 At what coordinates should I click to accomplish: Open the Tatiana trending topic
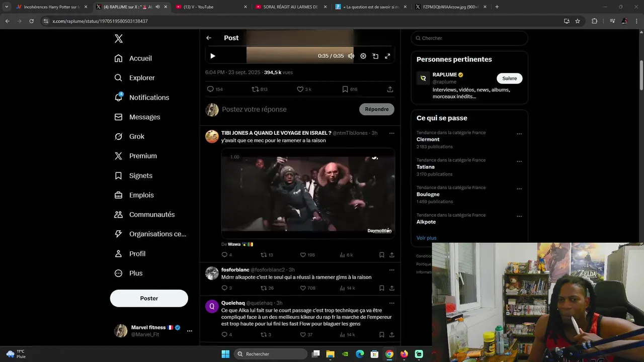click(x=426, y=167)
